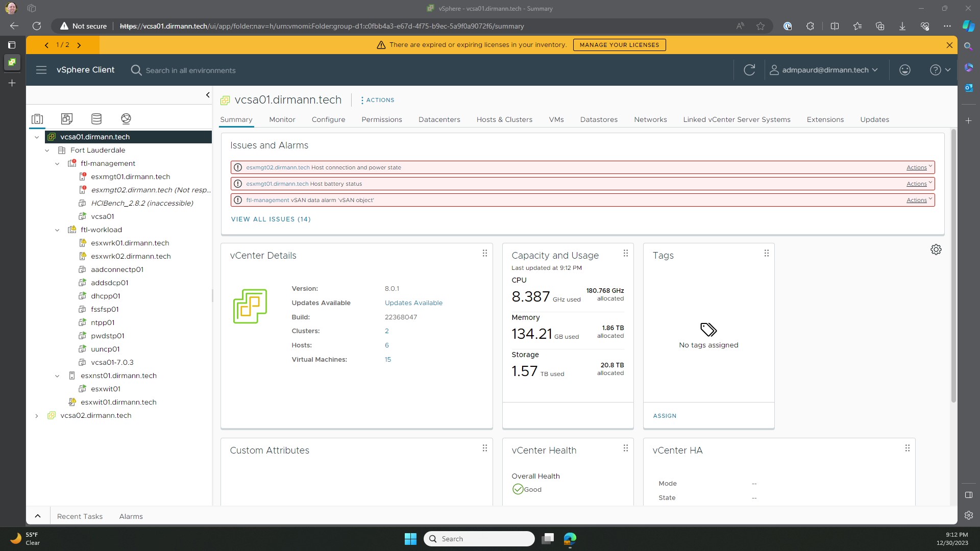Viewport: 980px width, 551px height.
Task: Click the Updates Available link
Action: pos(413,303)
